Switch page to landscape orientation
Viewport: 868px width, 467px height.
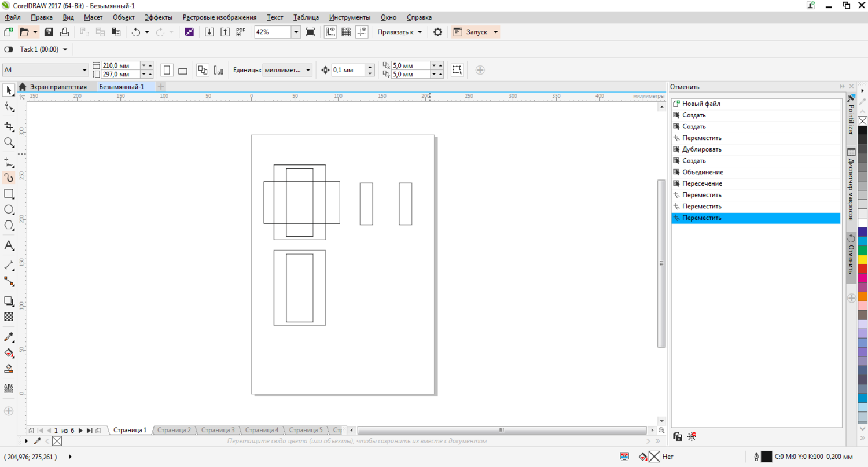[183, 71]
